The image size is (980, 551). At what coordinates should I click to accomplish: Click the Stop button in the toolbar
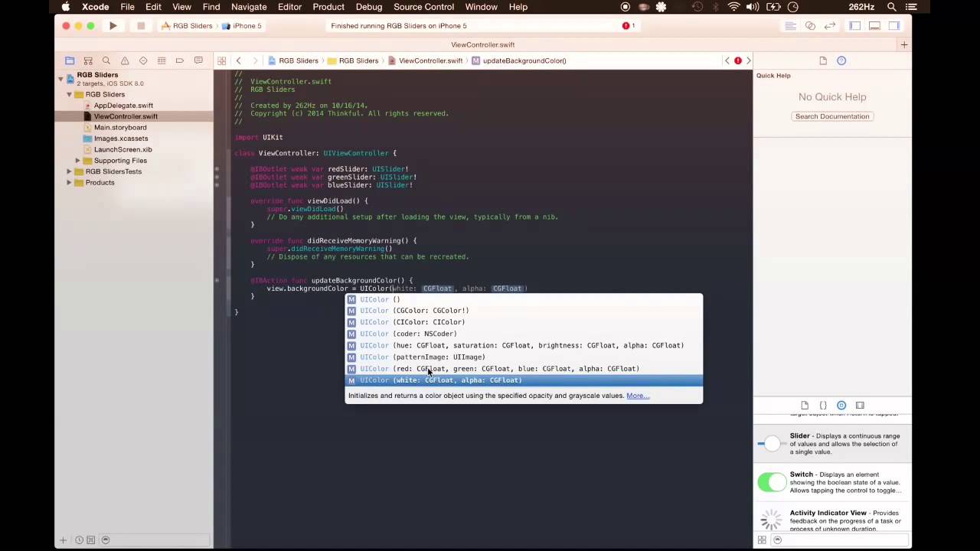pos(141,26)
